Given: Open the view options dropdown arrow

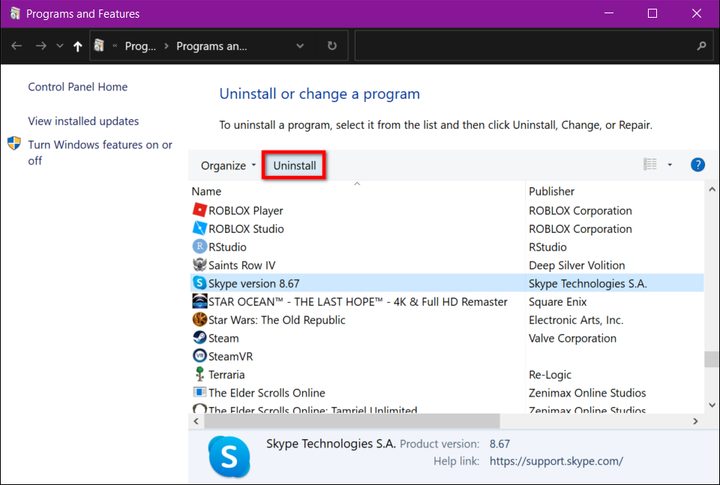Looking at the screenshot, I should (670, 164).
